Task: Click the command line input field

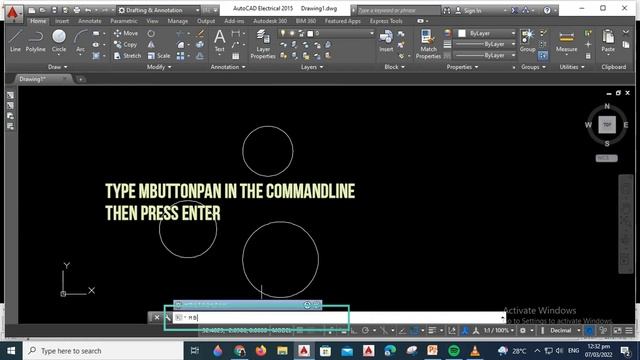Action: (x=339, y=317)
